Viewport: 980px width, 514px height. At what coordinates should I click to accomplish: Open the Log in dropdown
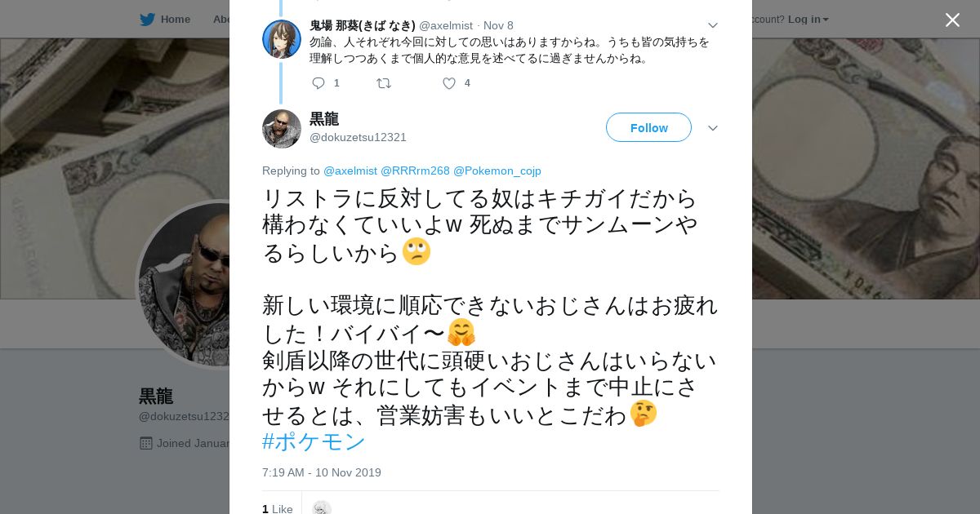pyautogui.click(x=808, y=20)
